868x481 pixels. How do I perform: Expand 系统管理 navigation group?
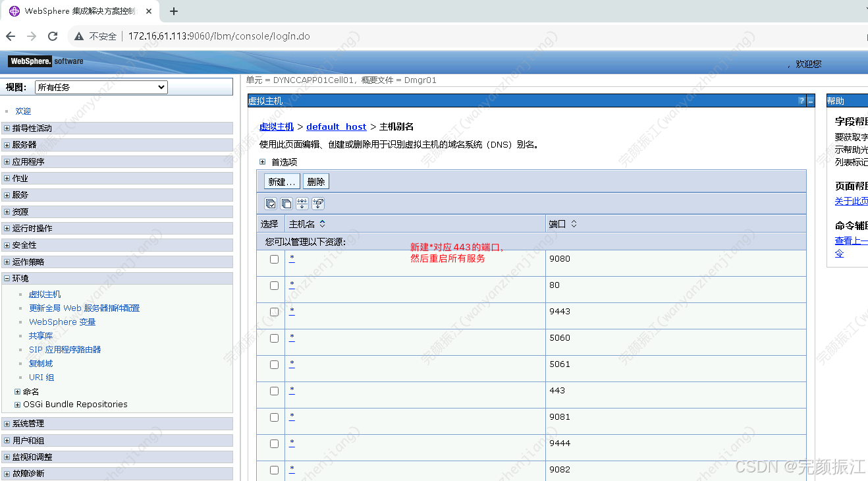[x=7, y=424]
